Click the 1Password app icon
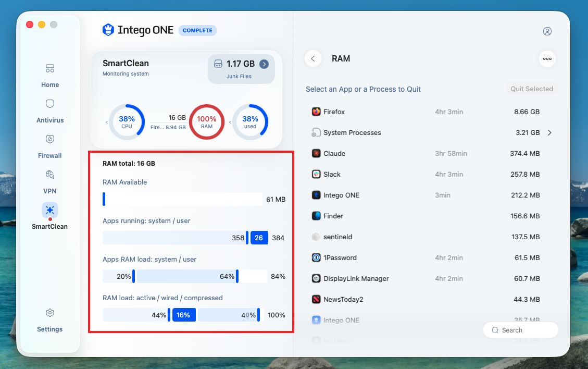 click(x=316, y=257)
